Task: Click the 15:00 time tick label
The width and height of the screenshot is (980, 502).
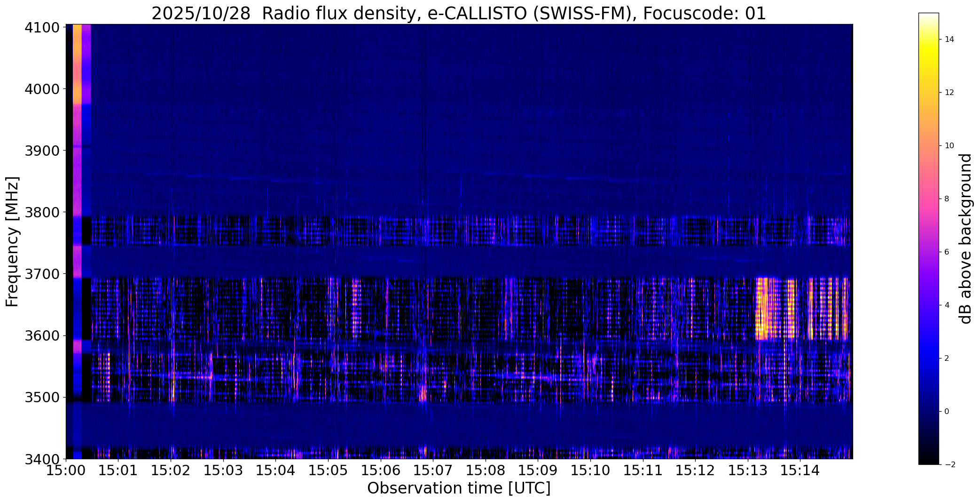Action: point(66,470)
